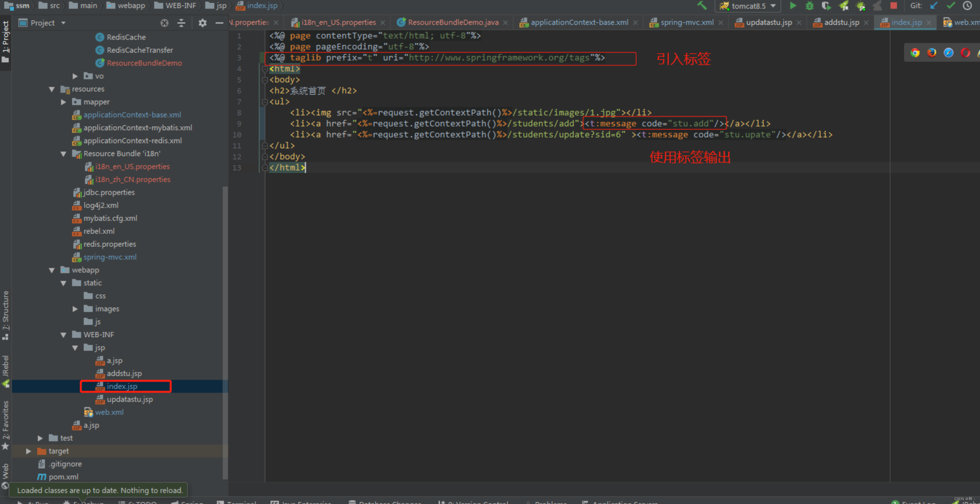The height and width of the screenshot is (504, 980).
Task: Open web.xml in the tree
Action: point(103,412)
